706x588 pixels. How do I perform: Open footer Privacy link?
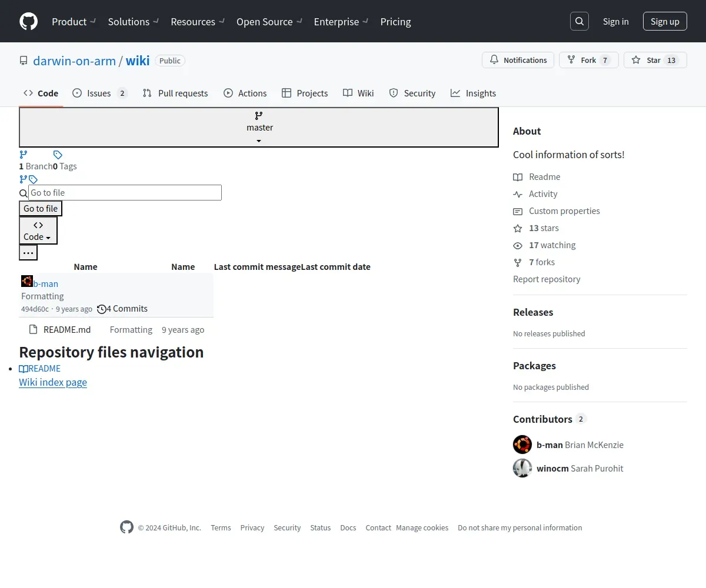[x=252, y=527]
